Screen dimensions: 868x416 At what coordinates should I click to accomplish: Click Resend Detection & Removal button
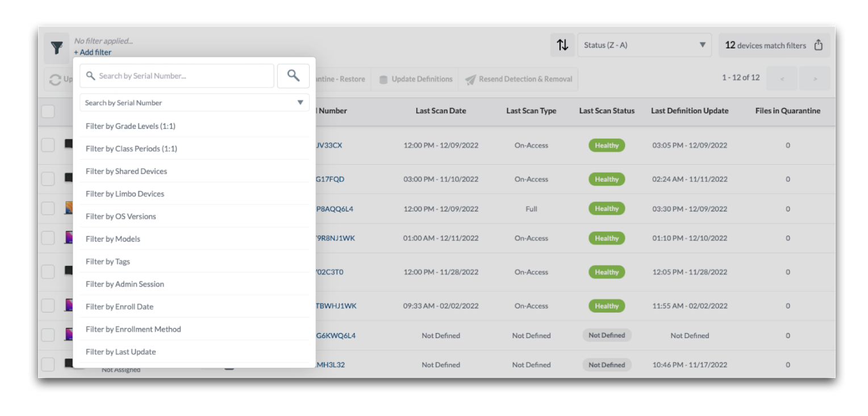[519, 79]
